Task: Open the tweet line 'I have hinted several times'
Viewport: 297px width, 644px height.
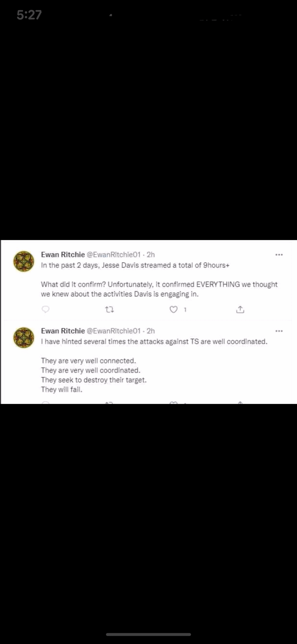Action: 154,342
